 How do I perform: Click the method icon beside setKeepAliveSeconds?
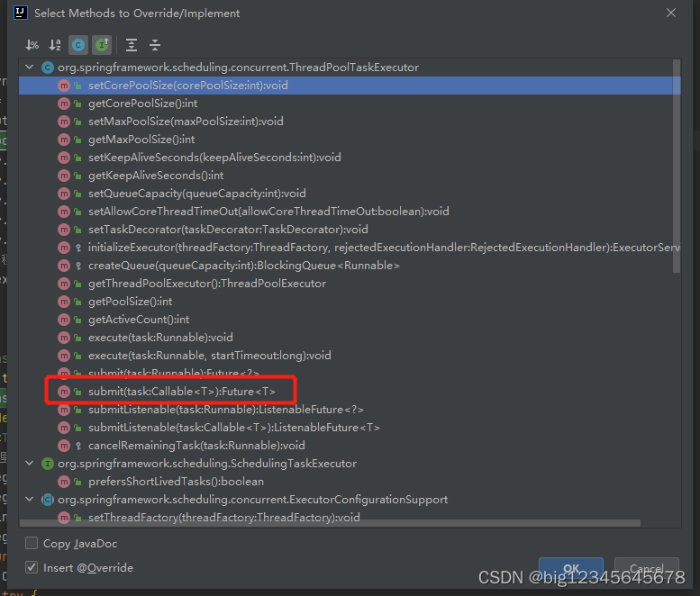64,158
